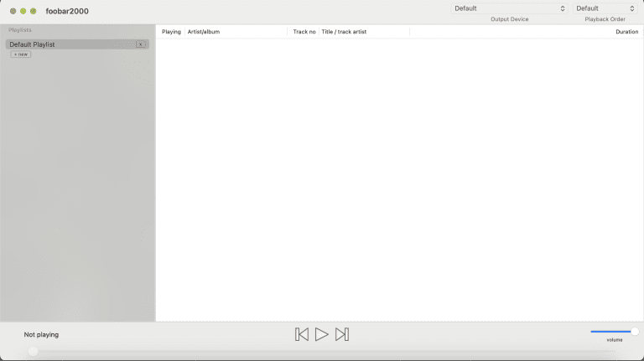Sort by Track no column header

point(304,32)
